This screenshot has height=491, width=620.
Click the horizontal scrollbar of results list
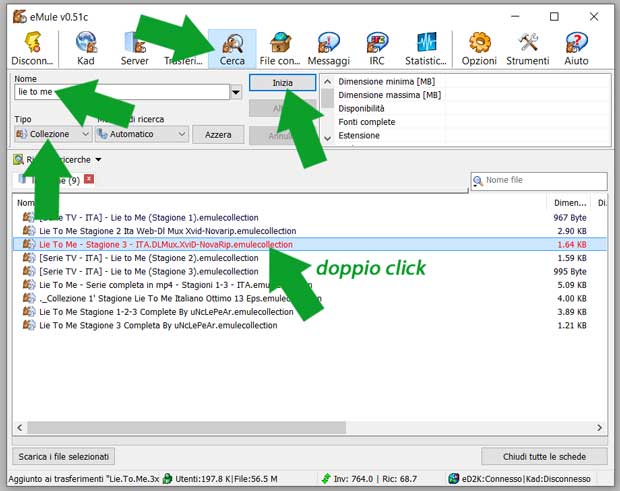coord(187,427)
